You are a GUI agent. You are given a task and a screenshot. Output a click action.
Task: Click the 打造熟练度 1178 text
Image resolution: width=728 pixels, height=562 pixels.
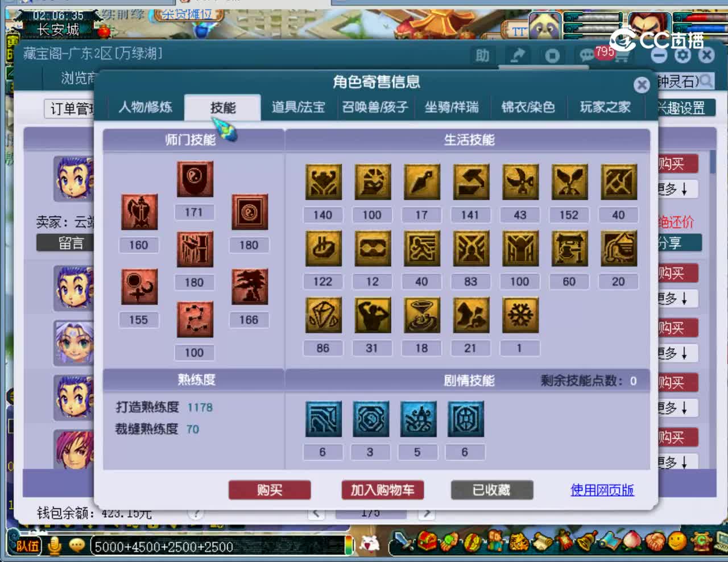point(164,407)
